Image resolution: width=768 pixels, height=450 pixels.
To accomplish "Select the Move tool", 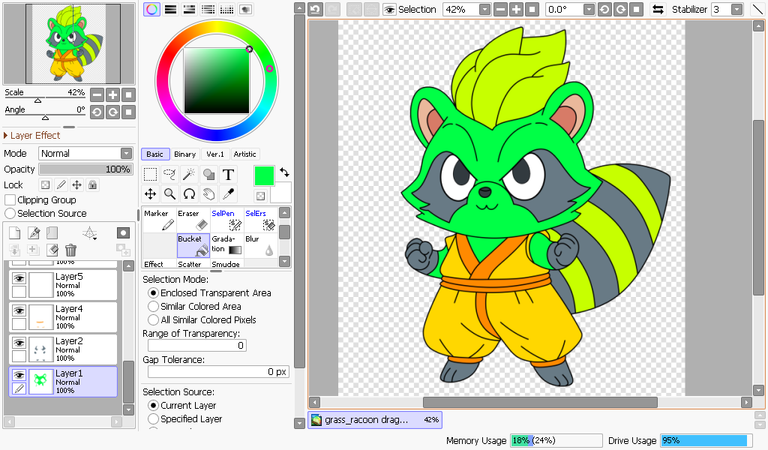I will [x=150, y=194].
